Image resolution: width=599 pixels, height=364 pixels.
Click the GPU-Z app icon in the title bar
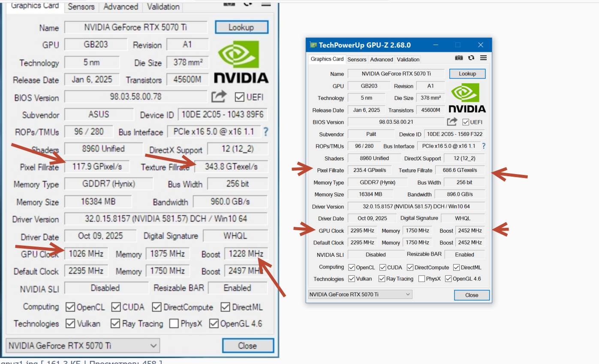click(313, 45)
